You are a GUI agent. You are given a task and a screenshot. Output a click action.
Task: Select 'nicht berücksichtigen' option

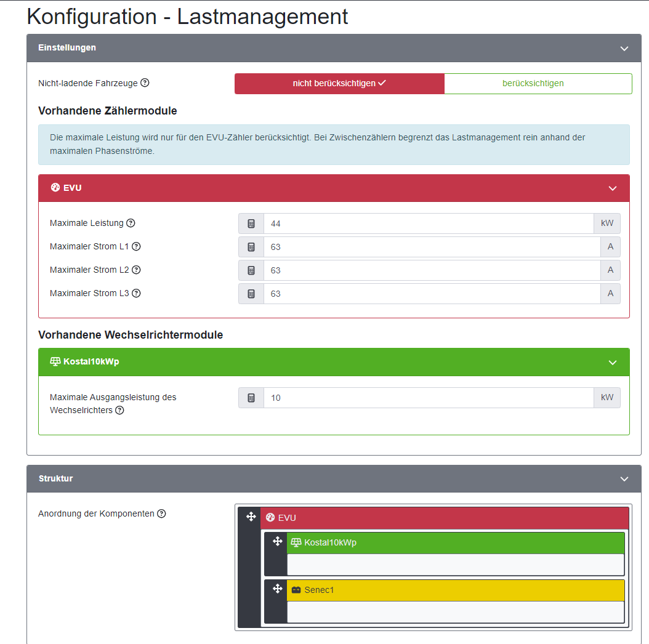339,84
